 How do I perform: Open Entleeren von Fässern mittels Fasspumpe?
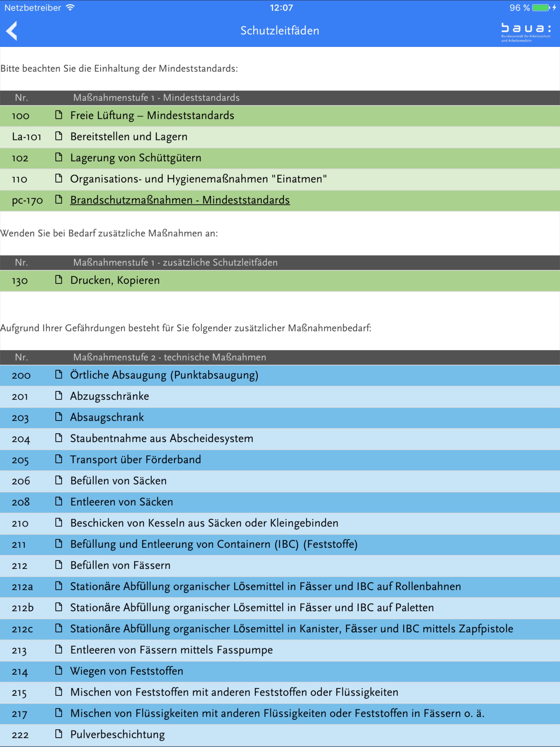(171, 650)
